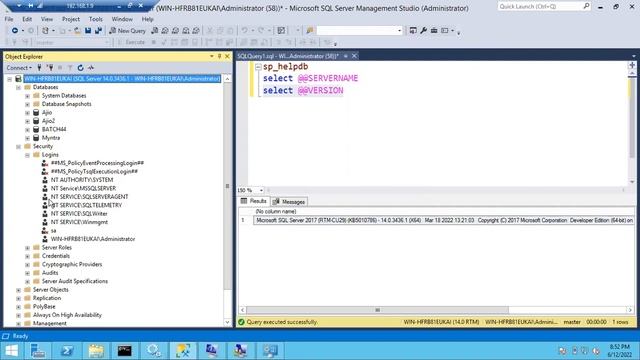Select NT SERVICE\SQLWriter login

tap(79, 214)
